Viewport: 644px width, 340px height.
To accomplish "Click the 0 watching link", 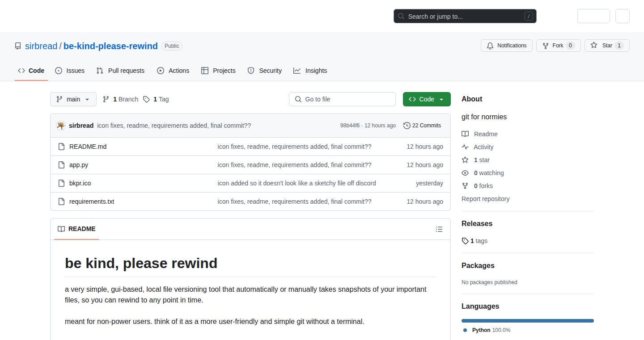I will pyautogui.click(x=489, y=173).
